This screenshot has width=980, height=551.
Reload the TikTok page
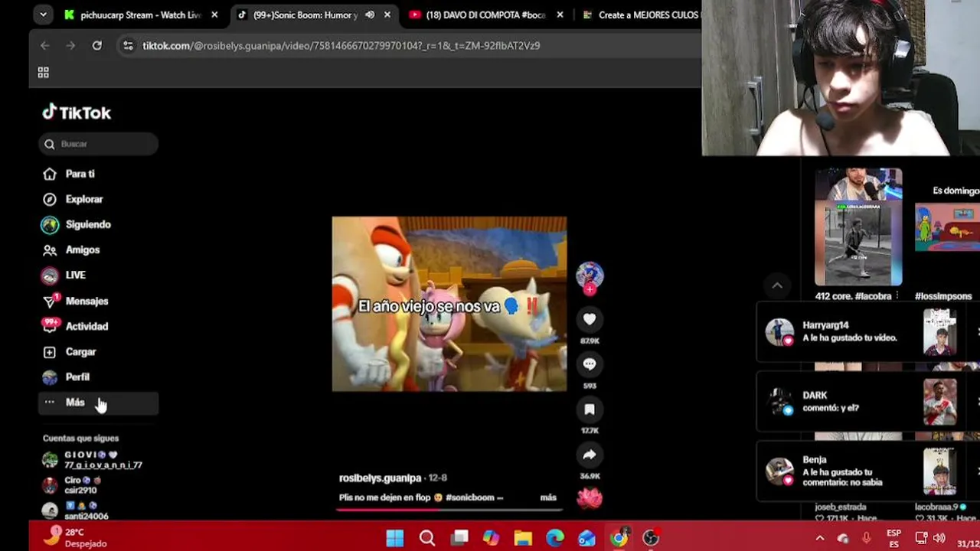97,46
